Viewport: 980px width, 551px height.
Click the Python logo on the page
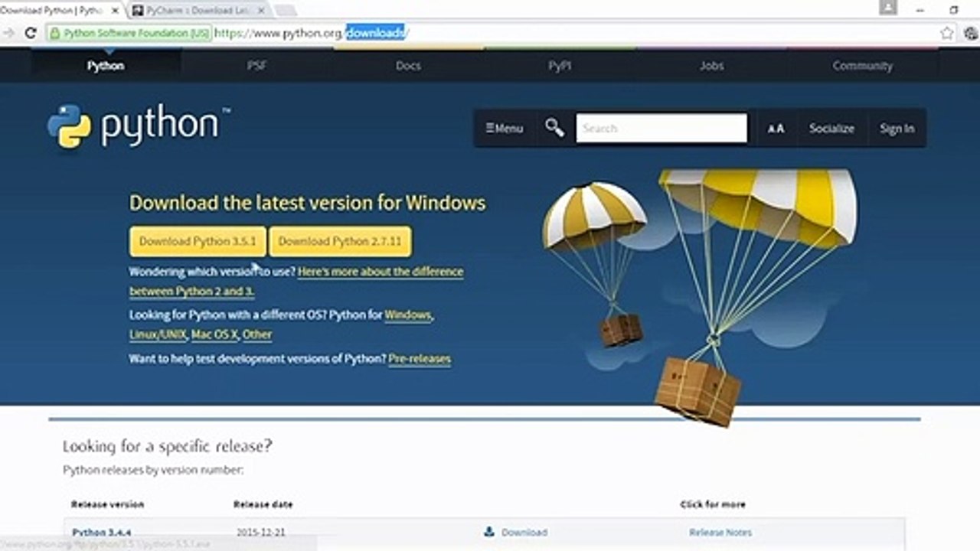[139, 126]
